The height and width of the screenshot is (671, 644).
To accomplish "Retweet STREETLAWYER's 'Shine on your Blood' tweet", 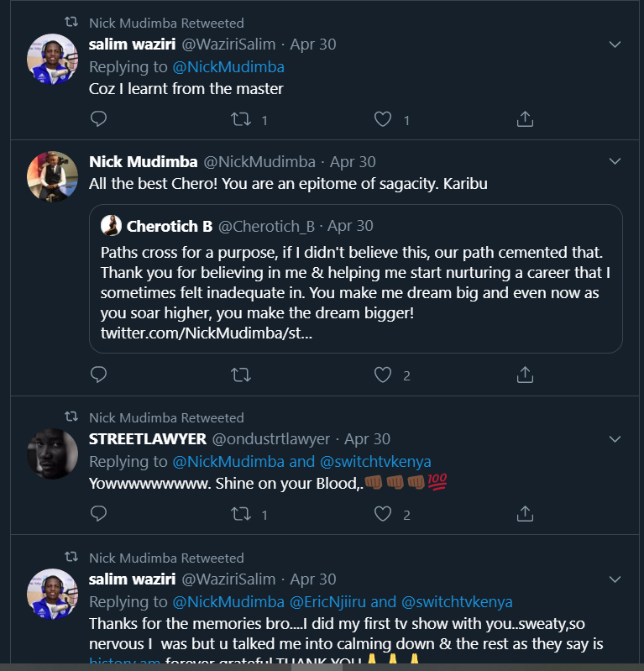I will [240, 513].
